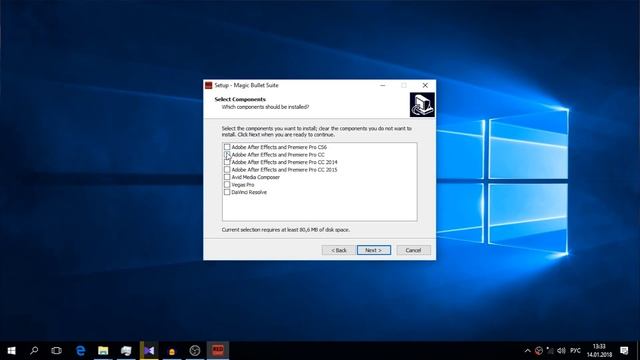Image resolution: width=640 pixels, height=360 pixels.
Task: Open Task View on the taskbar
Action: (56, 351)
